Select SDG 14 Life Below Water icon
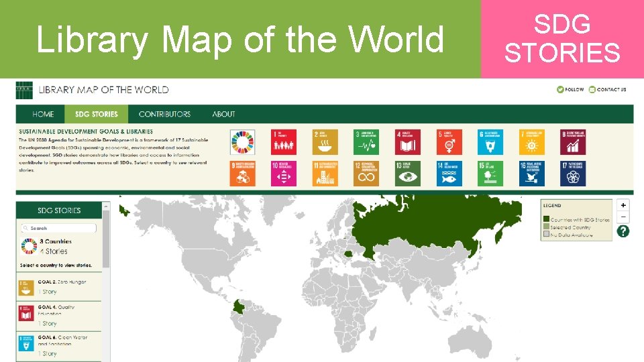 click(x=449, y=174)
